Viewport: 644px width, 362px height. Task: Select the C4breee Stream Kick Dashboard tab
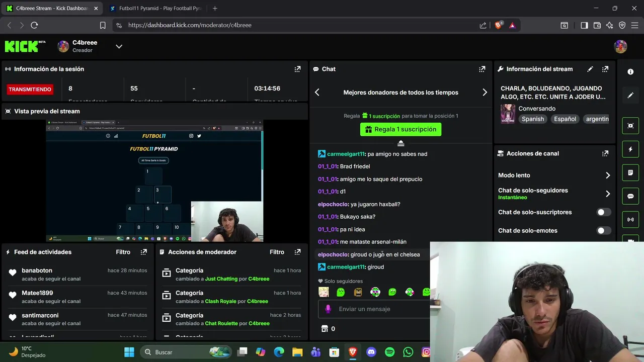point(51,9)
